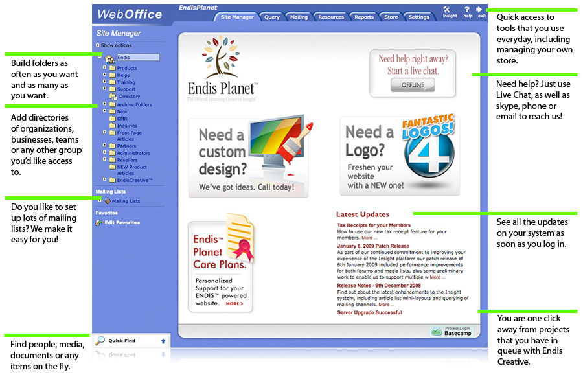Click the help question mark icon

coord(467,9)
